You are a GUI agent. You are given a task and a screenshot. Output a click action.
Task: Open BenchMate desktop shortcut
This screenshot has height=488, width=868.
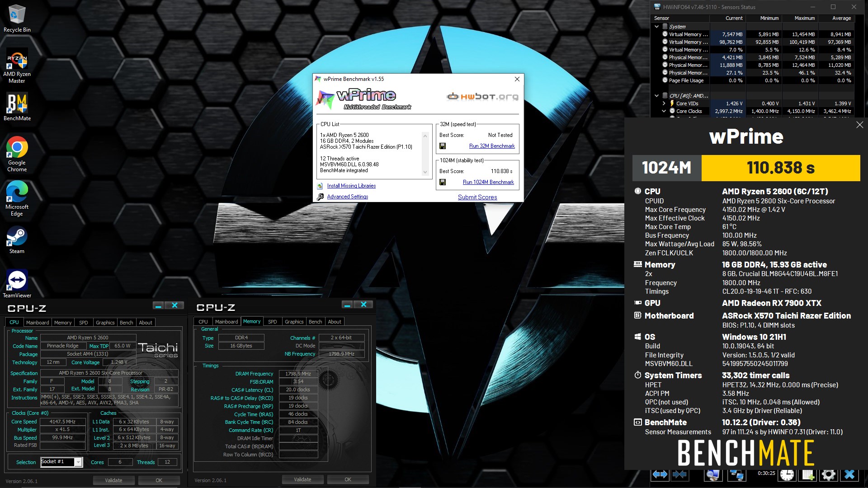point(17,107)
